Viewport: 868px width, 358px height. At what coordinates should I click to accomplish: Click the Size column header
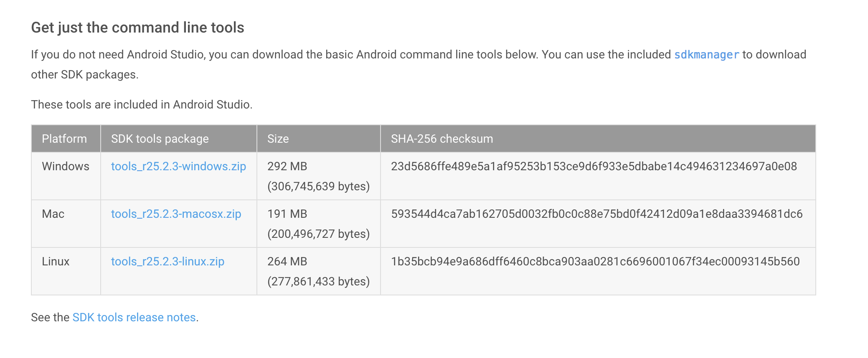(x=278, y=139)
